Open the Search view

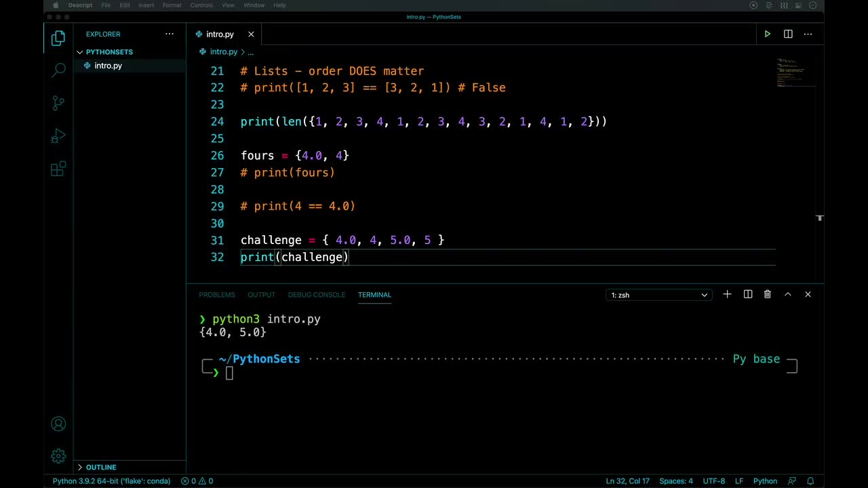[58, 70]
